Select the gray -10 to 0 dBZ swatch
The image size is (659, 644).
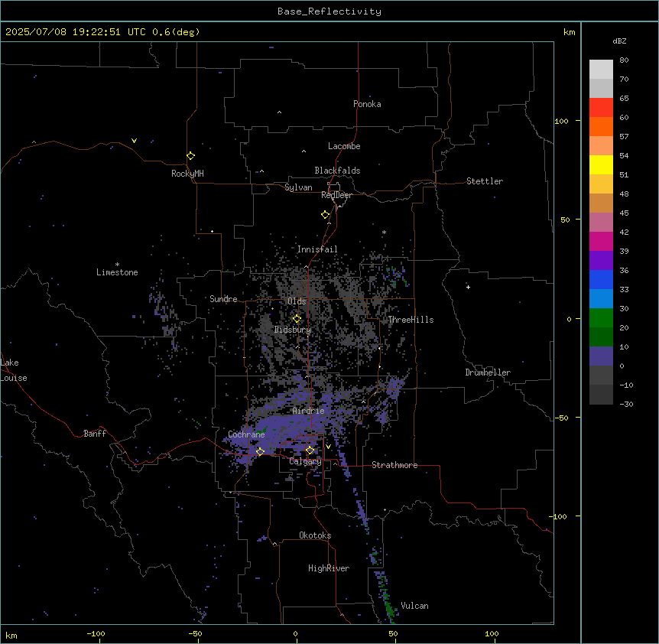pyautogui.click(x=601, y=376)
